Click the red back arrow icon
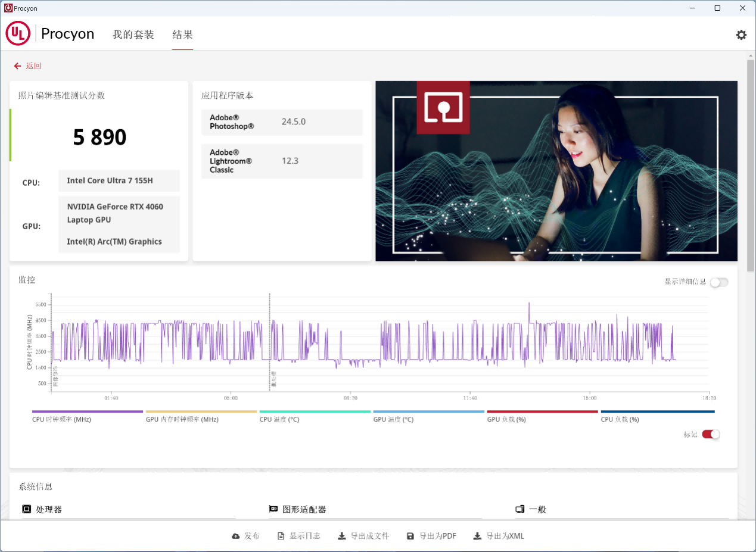Viewport: 756px width, 552px height. coord(17,66)
